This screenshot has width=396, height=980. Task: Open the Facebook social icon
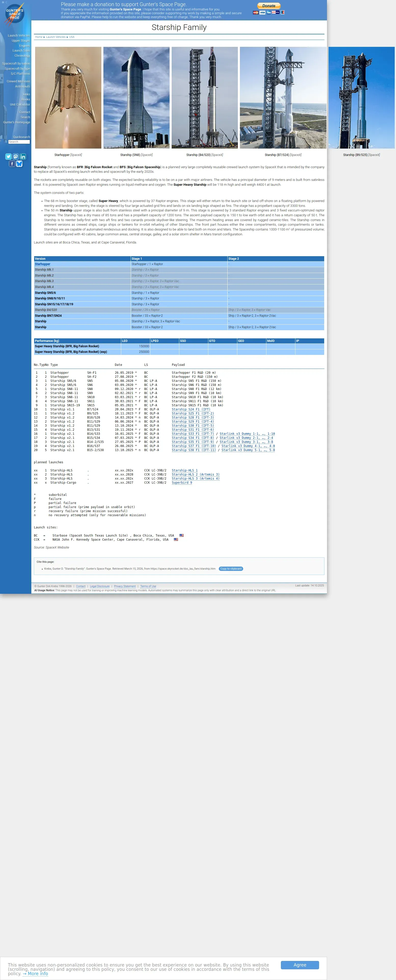tap(12, 164)
